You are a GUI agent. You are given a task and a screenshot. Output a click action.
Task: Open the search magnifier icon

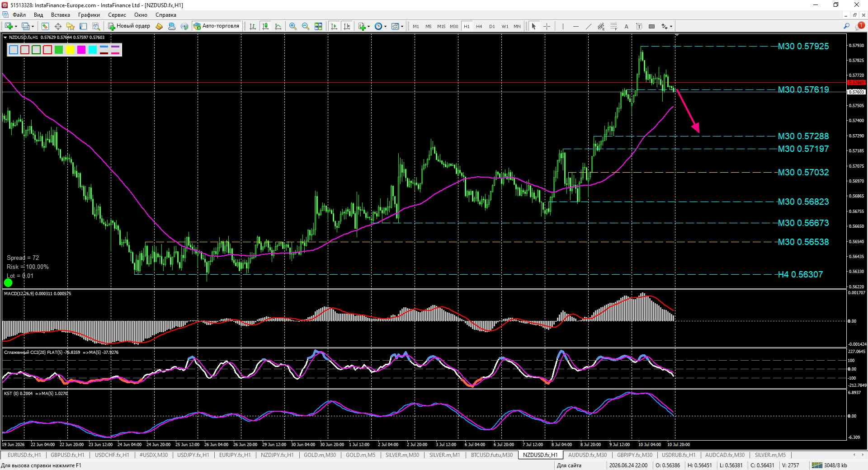tap(846, 26)
